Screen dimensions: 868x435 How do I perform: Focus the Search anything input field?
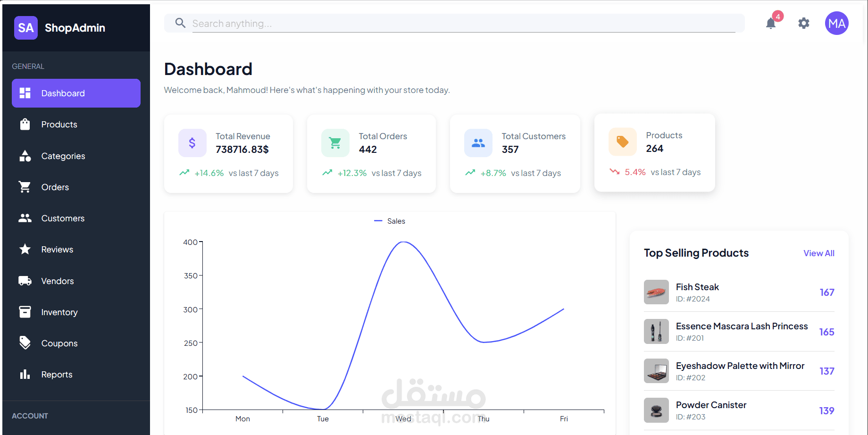[x=463, y=23]
